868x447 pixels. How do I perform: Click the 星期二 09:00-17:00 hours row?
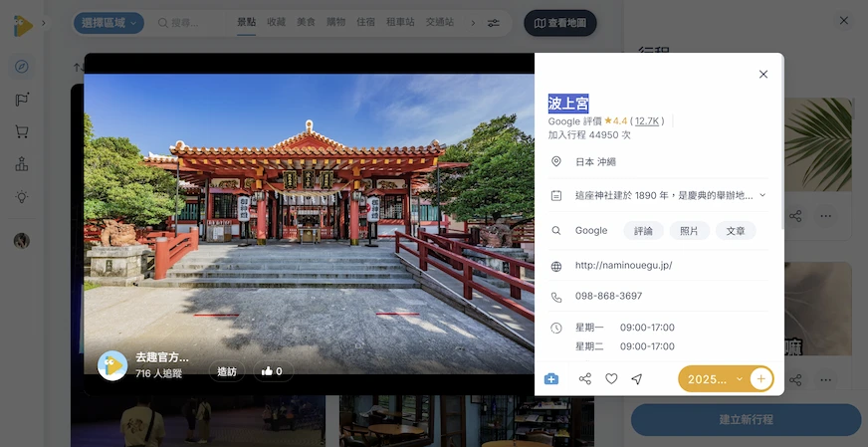(x=625, y=346)
